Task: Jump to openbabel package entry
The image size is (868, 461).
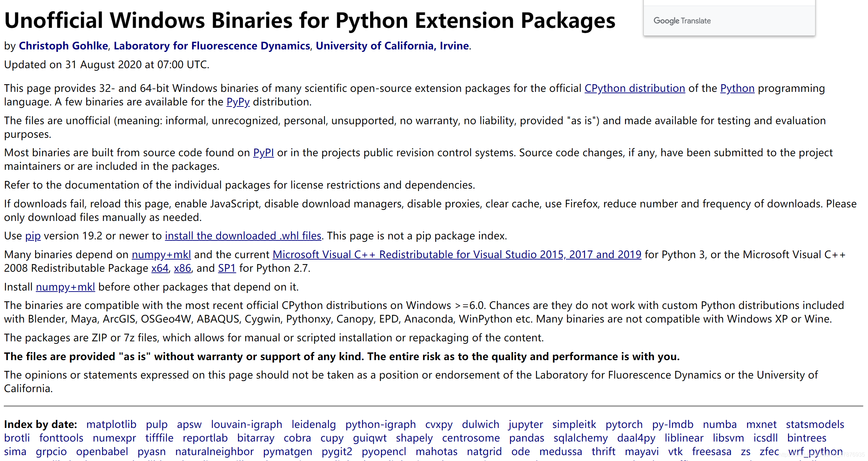Action: [x=102, y=452]
